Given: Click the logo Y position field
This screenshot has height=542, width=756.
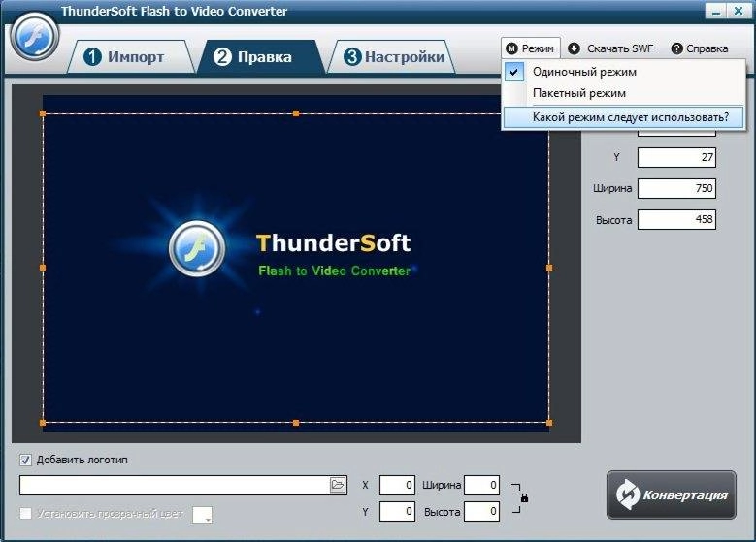Looking at the screenshot, I should [397, 511].
